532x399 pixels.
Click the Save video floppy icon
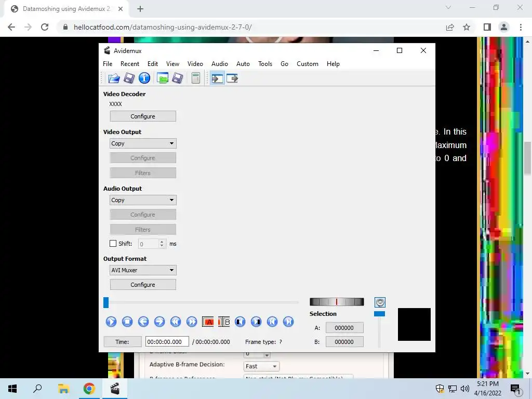(129, 78)
